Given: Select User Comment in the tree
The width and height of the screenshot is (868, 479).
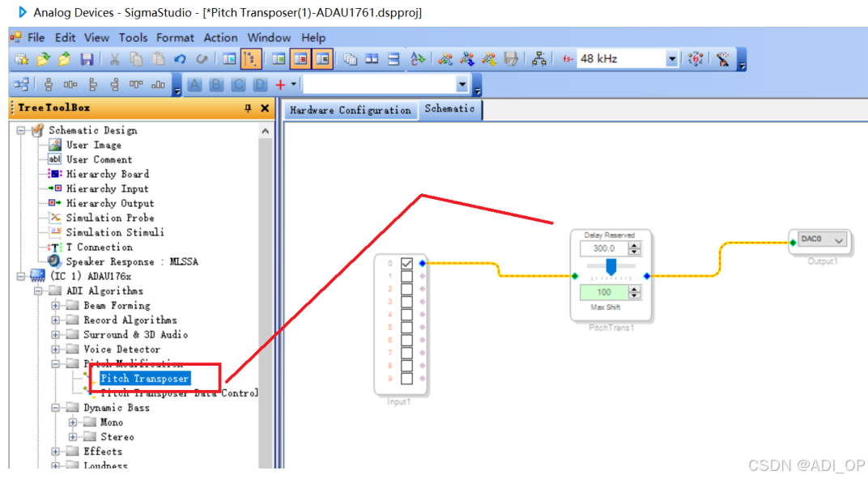Looking at the screenshot, I should click(x=99, y=159).
